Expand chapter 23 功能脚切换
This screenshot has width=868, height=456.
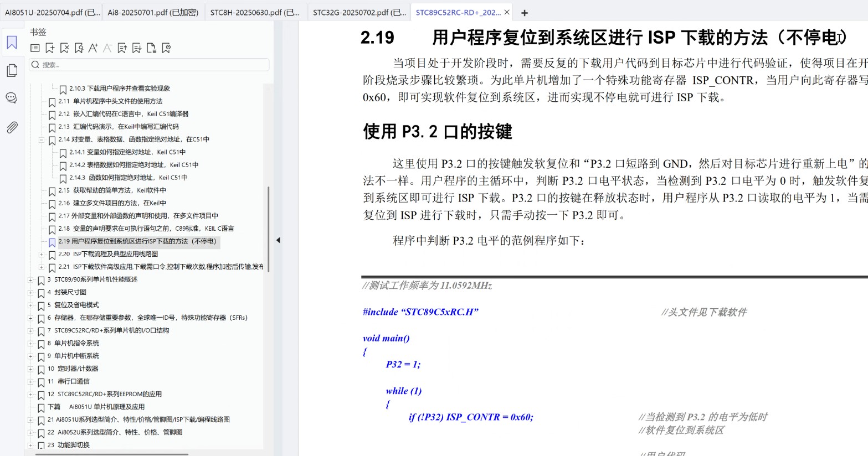(x=30, y=445)
